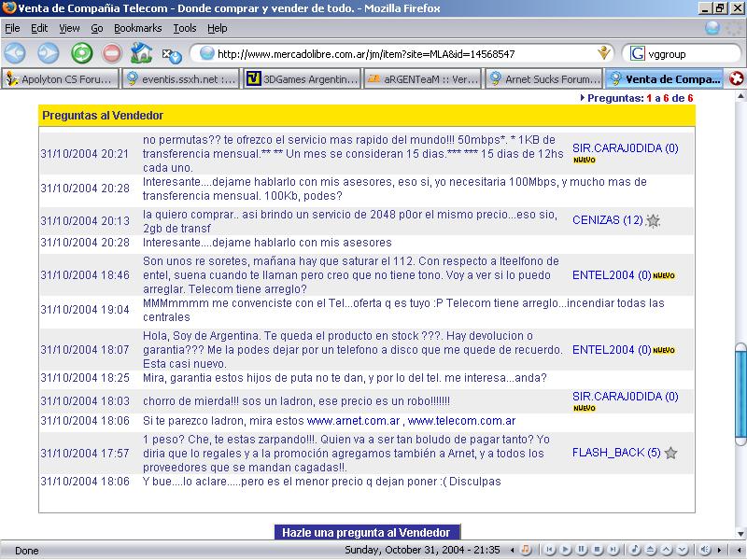Open the CENIZAS (12) user link
The width and height of the screenshot is (747, 560).
(608, 220)
